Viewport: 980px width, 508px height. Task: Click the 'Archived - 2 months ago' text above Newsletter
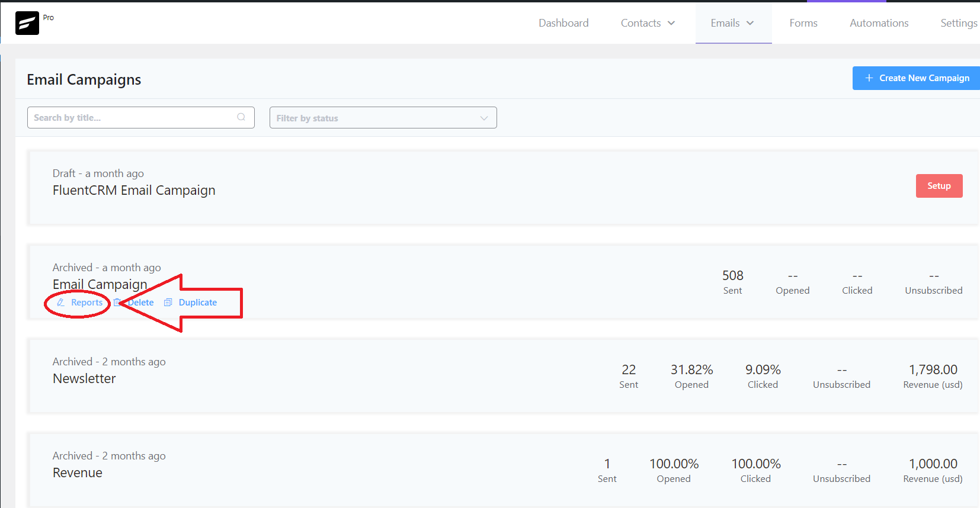[x=109, y=362]
